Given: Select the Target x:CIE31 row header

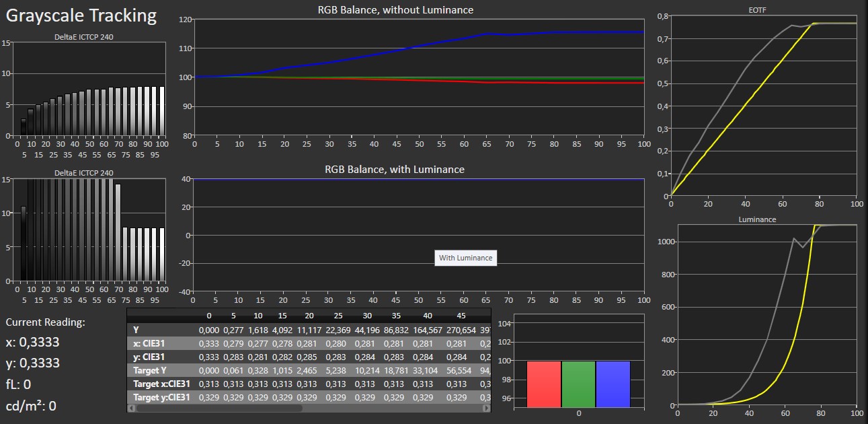Looking at the screenshot, I should [x=161, y=384].
